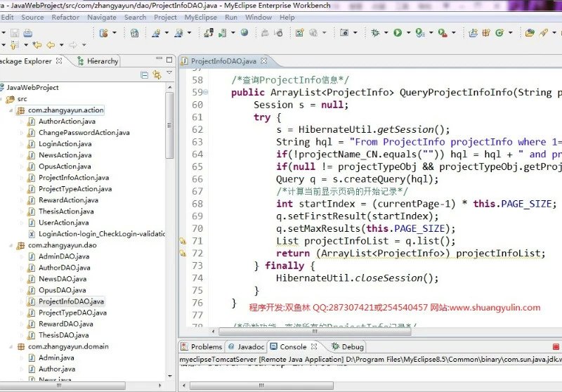Click the camera screenshot toolbar icon
Viewport: 562px width, 392px height.
tap(344, 33)
